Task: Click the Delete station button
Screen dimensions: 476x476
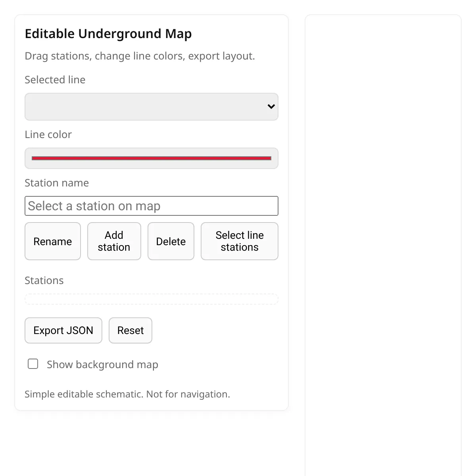Action: click(171, 241)
